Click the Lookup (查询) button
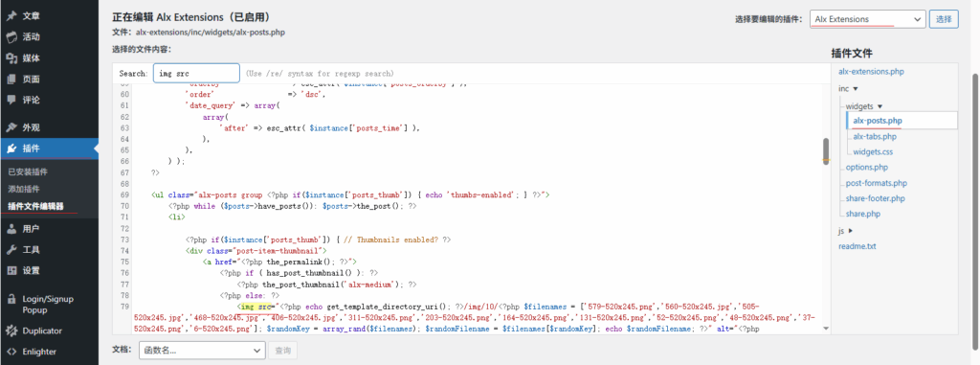The height and width of the screenshot is (365, 980). pos(282,351)
